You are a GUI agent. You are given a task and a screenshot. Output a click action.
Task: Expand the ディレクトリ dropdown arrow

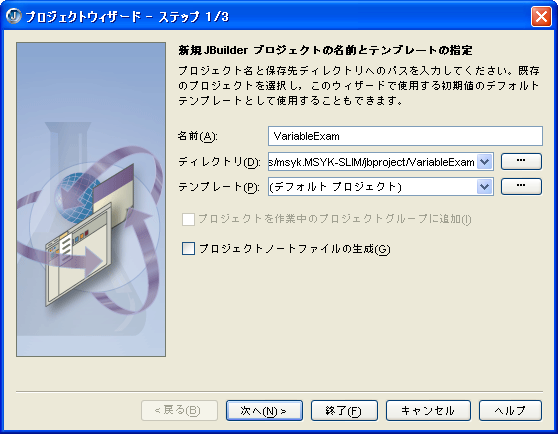point(484,162)
